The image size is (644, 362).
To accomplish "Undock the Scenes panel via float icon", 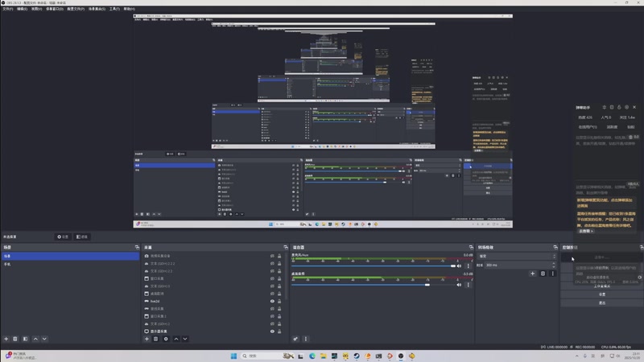I will 137,248.
